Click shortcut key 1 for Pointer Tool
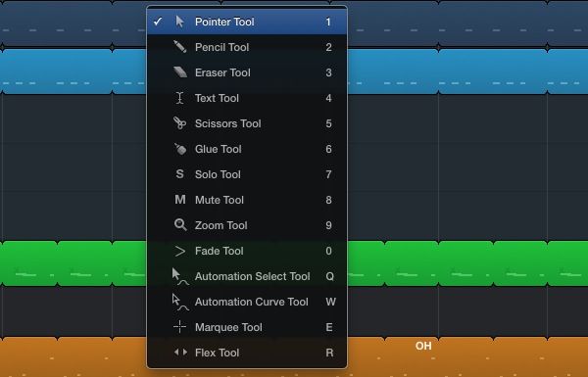The width and height of the screenshot is (588, 377). click(x=328, y=22)
